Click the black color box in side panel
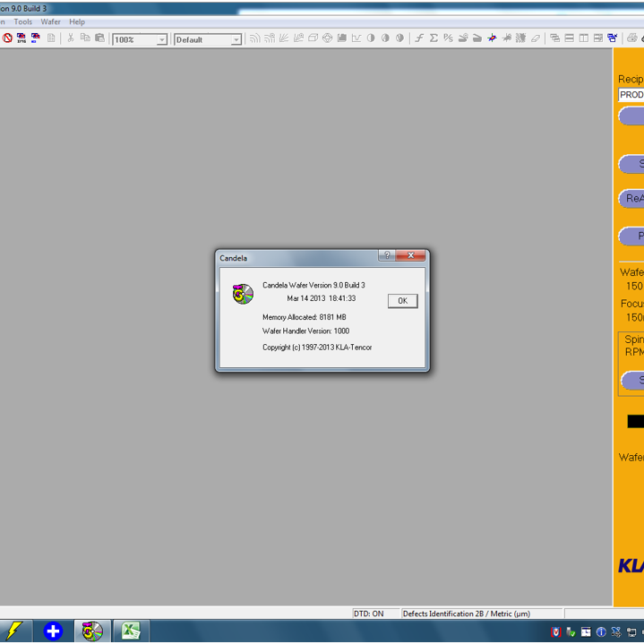Screen dimensions: 644x644 [x=635, y=421]
